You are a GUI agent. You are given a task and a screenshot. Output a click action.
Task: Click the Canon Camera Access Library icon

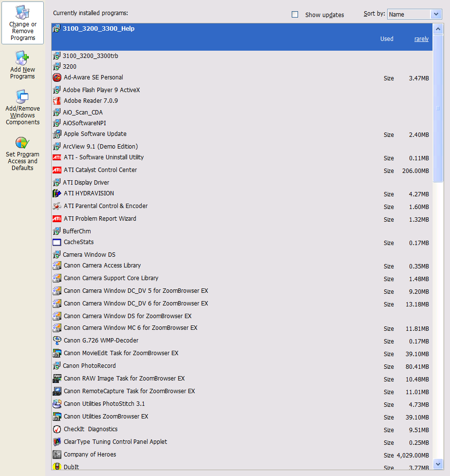pyautogui.click(x=57, y=266)
